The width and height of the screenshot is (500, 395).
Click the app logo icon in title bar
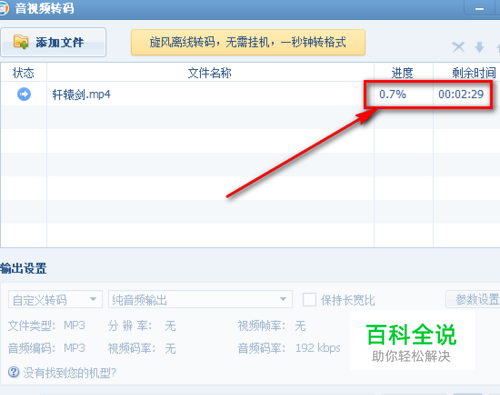[x=3, y=8]
